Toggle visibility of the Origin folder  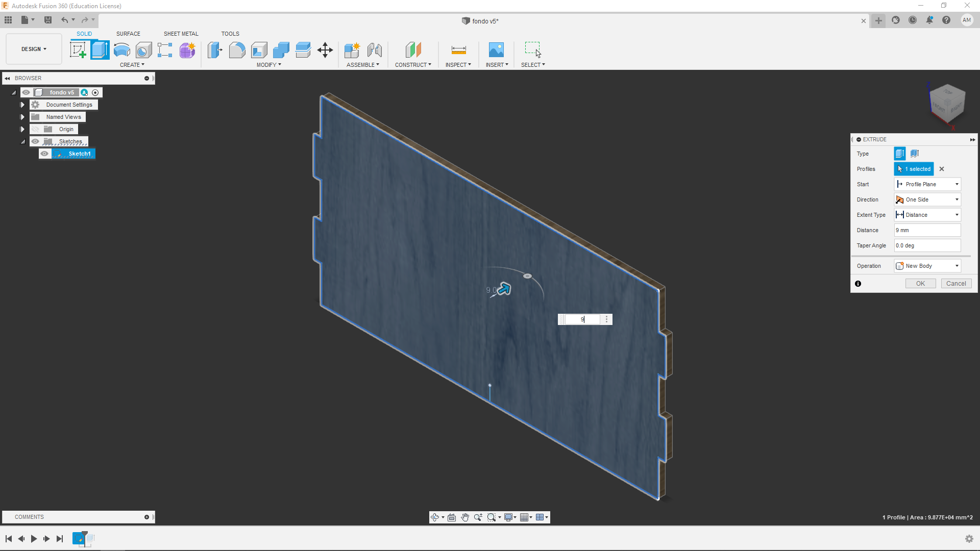coord(35,129)
